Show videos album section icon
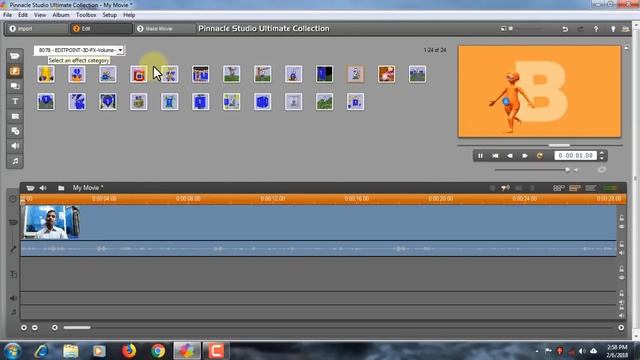Viewport: 640px width, 360px height. (15, 56)
